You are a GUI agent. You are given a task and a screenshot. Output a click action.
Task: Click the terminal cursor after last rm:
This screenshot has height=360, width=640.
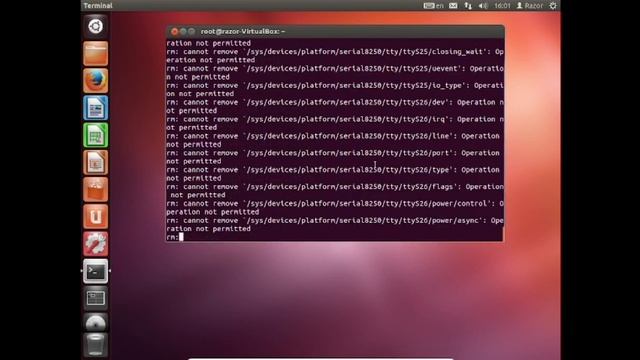pyautogui.click(x=181, y=237)
